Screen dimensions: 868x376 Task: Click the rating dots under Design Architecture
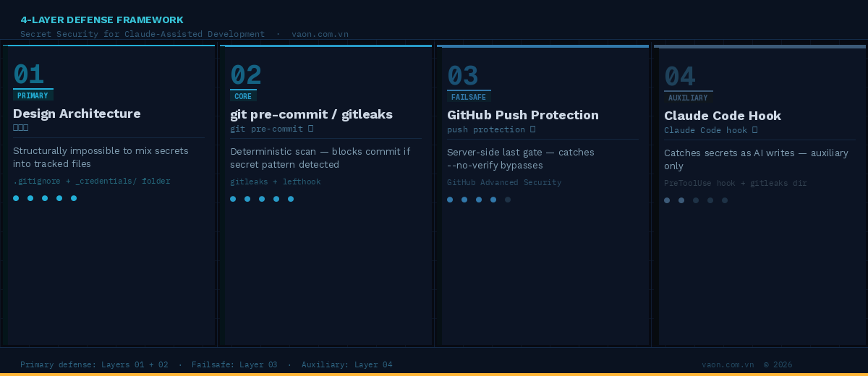[45, 198]
